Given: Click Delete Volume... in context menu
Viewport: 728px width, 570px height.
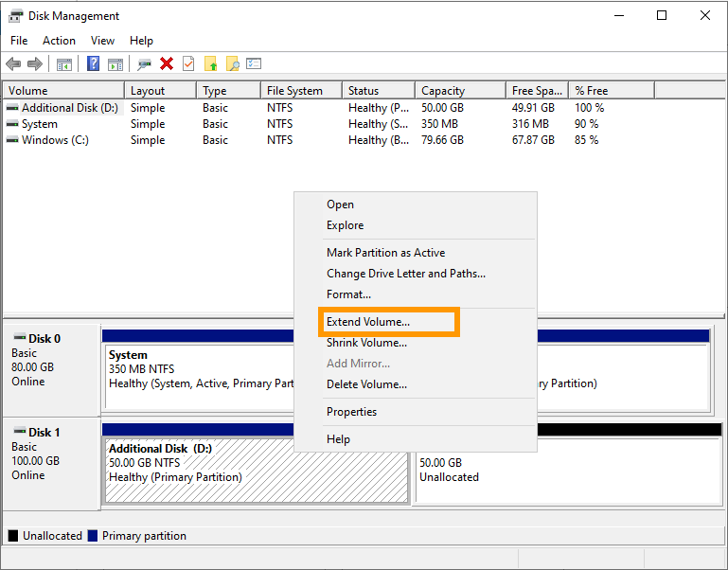Looking at the screenshot, I should click(x=366, y=384).
